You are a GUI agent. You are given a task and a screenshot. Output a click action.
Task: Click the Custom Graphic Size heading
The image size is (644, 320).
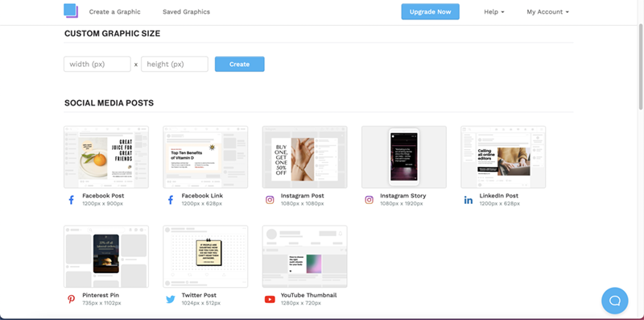112,34
